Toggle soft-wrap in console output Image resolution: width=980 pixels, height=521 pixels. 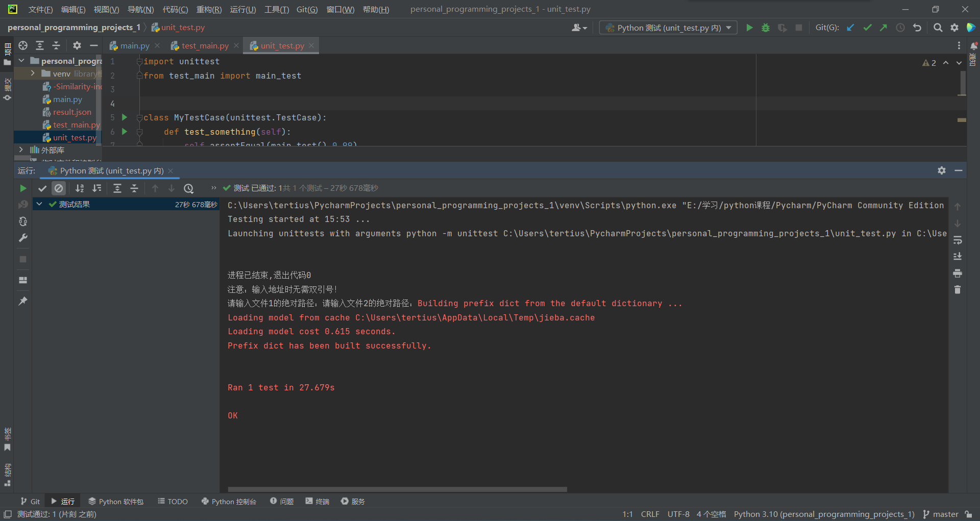(x=958, y=240)
